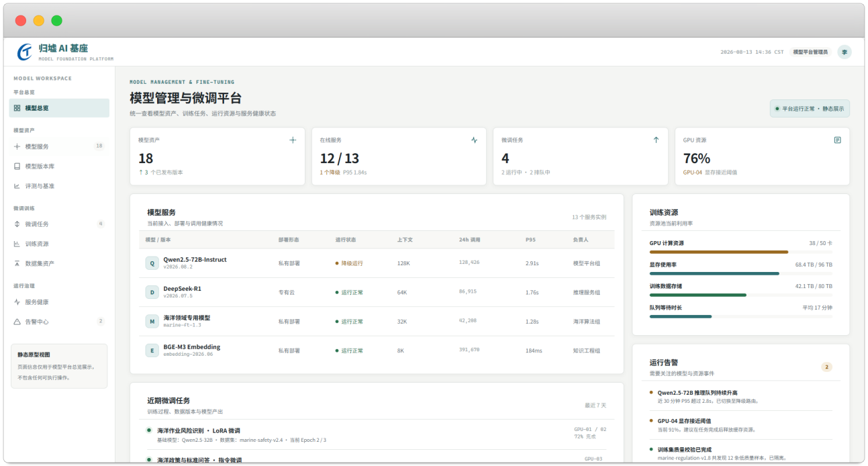Open user avatar 李 in header
The height and width of the screenshot is (466, 868).
(x=845, y=52)
